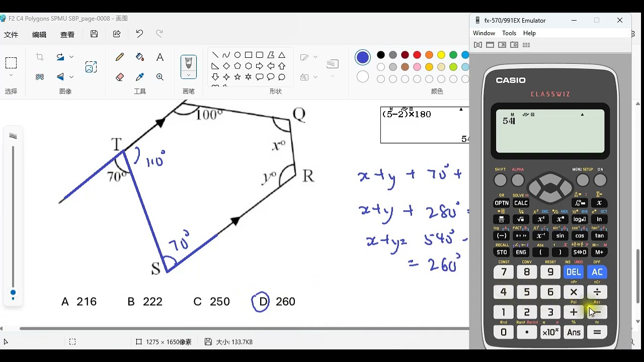Open the line size dropdown
644x362 pixels.
pyautogui.click(x=333, y=76)
